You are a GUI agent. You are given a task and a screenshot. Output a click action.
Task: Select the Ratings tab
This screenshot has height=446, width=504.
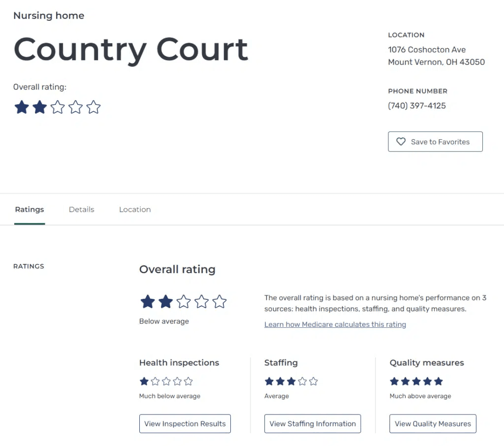point(30,210)
